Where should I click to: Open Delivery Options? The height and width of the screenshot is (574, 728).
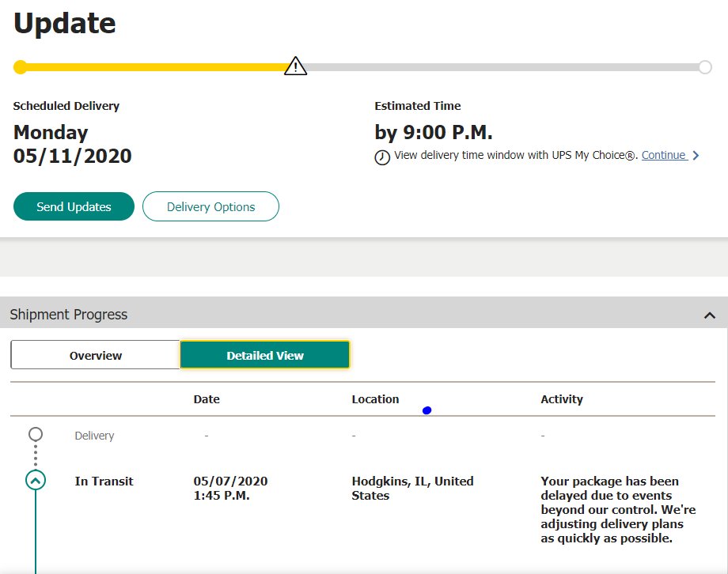210,206
